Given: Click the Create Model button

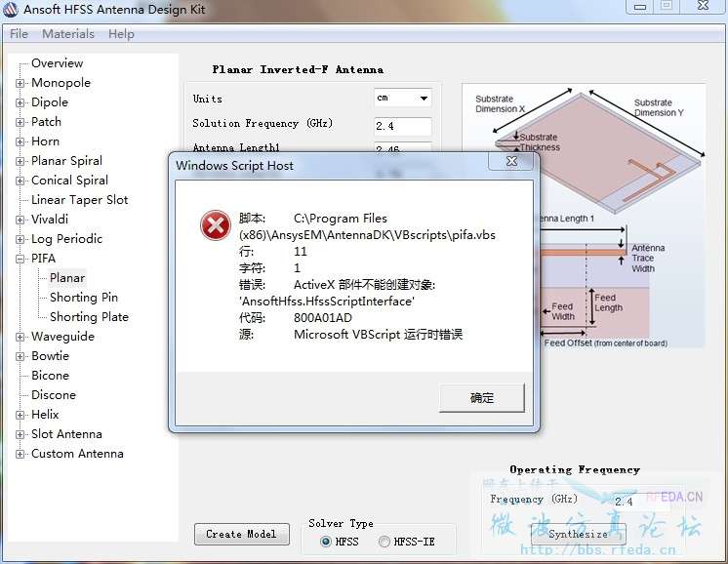Looking at the screenshot, I should [x=241, y=534].
